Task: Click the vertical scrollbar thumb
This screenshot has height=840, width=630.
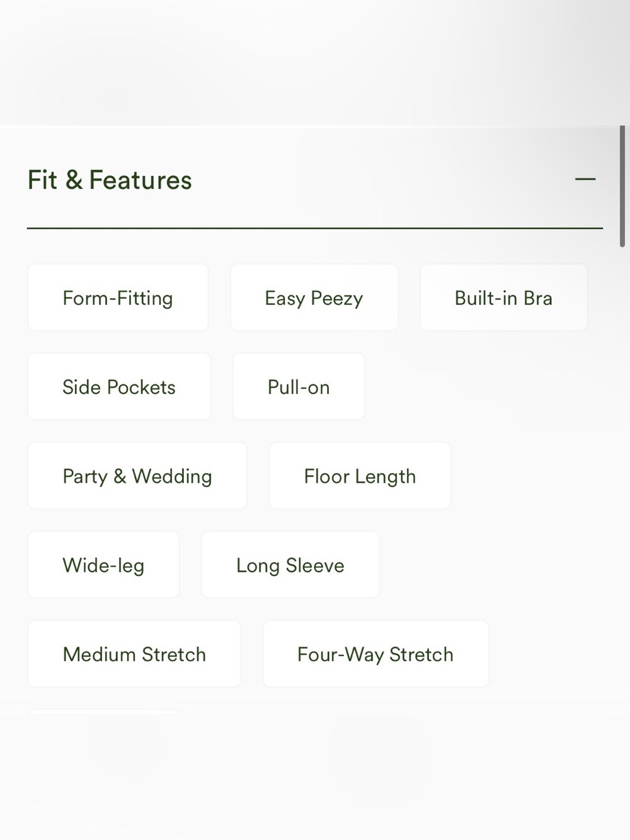Action: click(622, 186)
